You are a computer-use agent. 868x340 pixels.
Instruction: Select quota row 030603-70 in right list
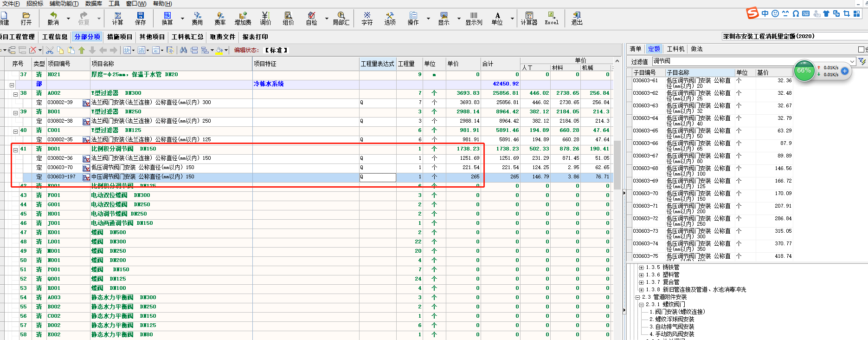point(712,196)
